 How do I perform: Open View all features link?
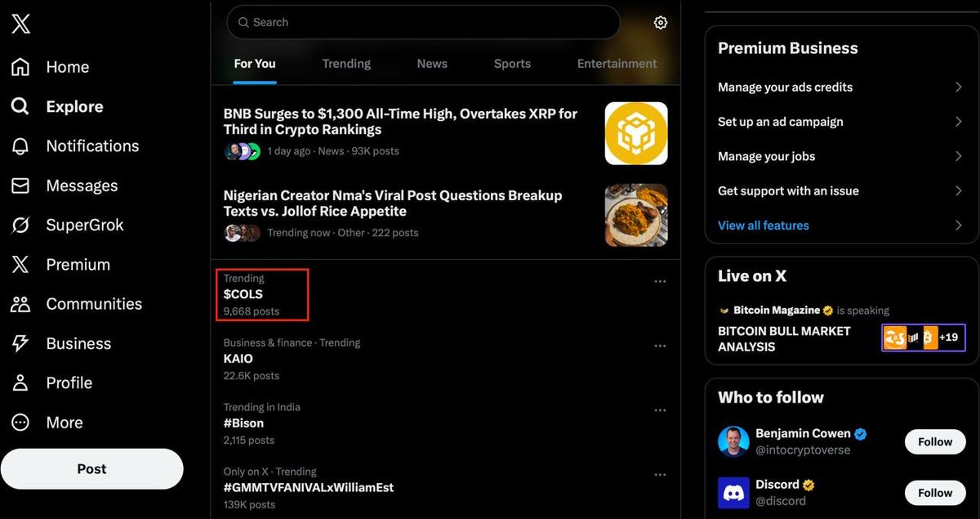coord(763,226)
